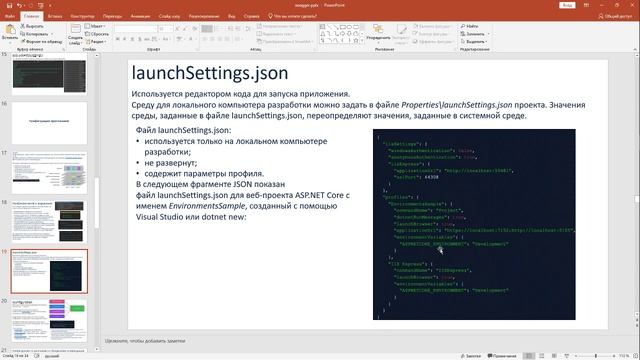640x360 pixels.
Task: Click the slide panel scrollbar down arrow
Action: tap(97, 349)
